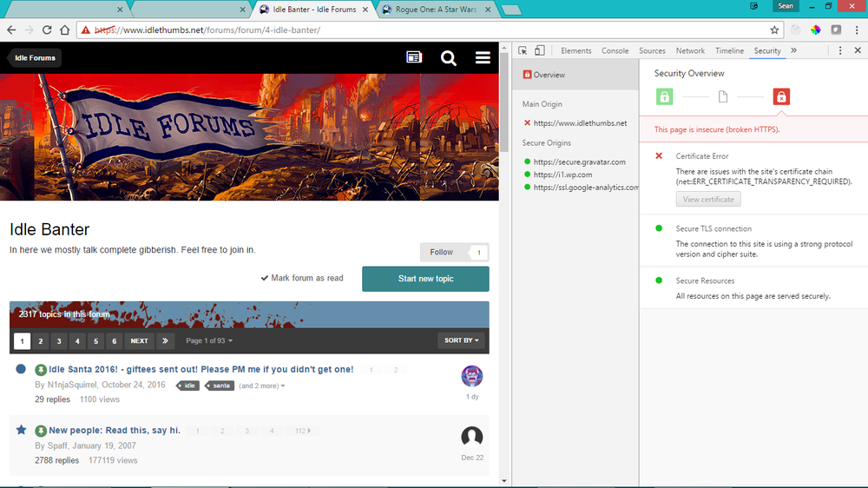Image resolution: width=868 pixels, height=488 pixels.
Task: Click the page scrollbar thumb
Action: coord(503,102)
